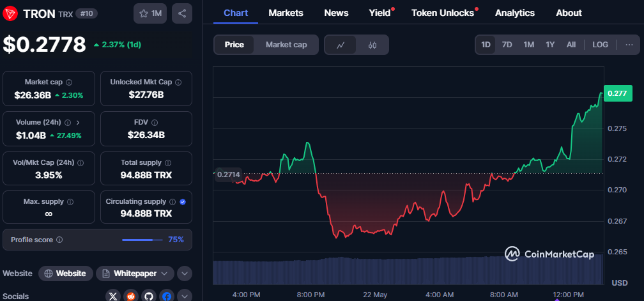The width and height of the screenshot is (644, 301).
Task: Click the #10 rank badge
Action: 86,13
